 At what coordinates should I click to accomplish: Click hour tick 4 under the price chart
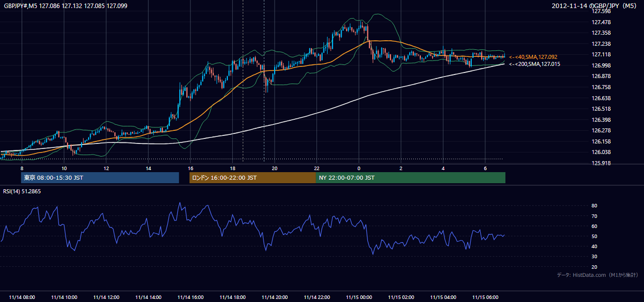pos(443,168)
